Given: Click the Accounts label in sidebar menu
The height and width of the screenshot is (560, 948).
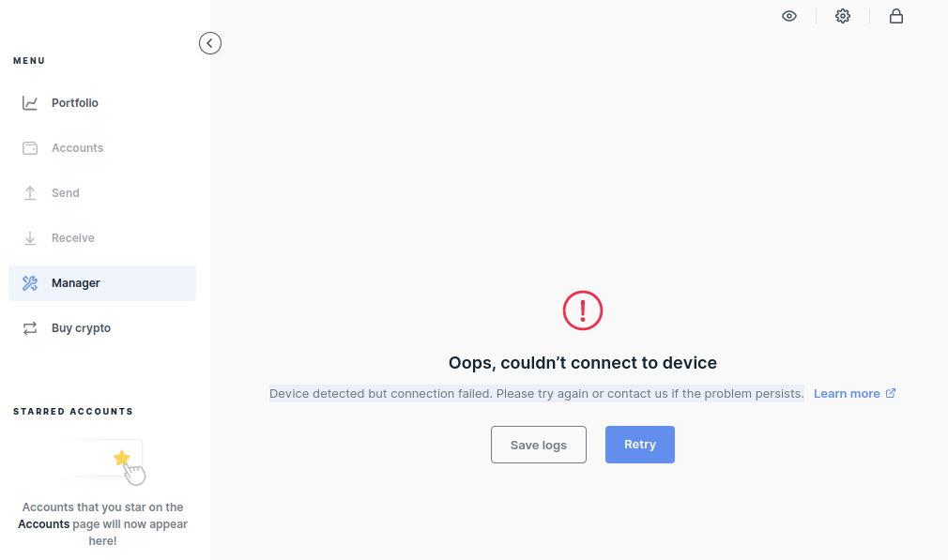Looking at the screenshot, I should click(77, 148).
